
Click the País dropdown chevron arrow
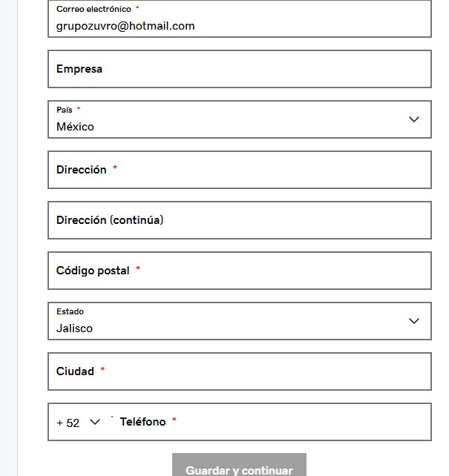pyautogui.click(x=414, y=119)
